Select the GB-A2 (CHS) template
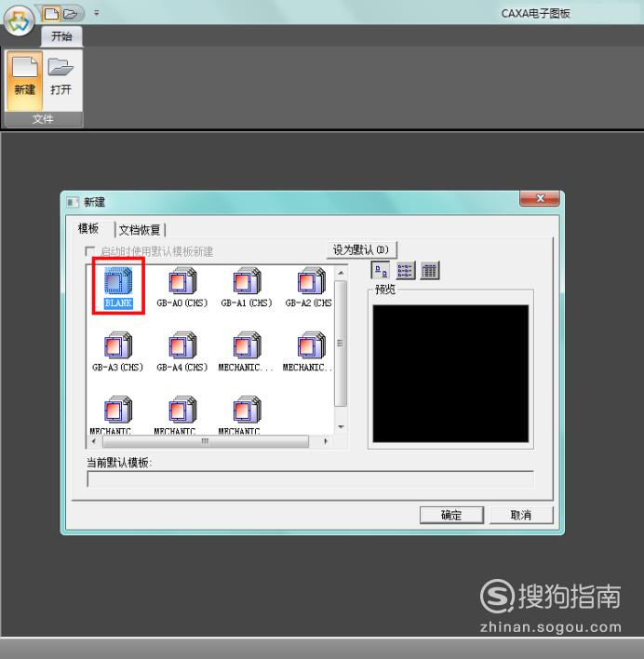This screenshot has width=644, height=659. (309, 288)
